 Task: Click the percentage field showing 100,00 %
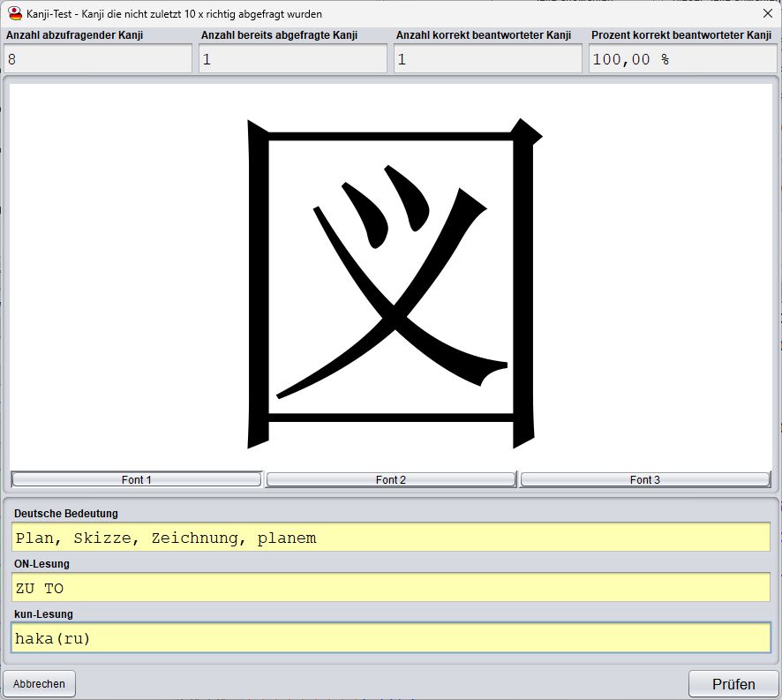pyautogui.click(x=682, y=58)
